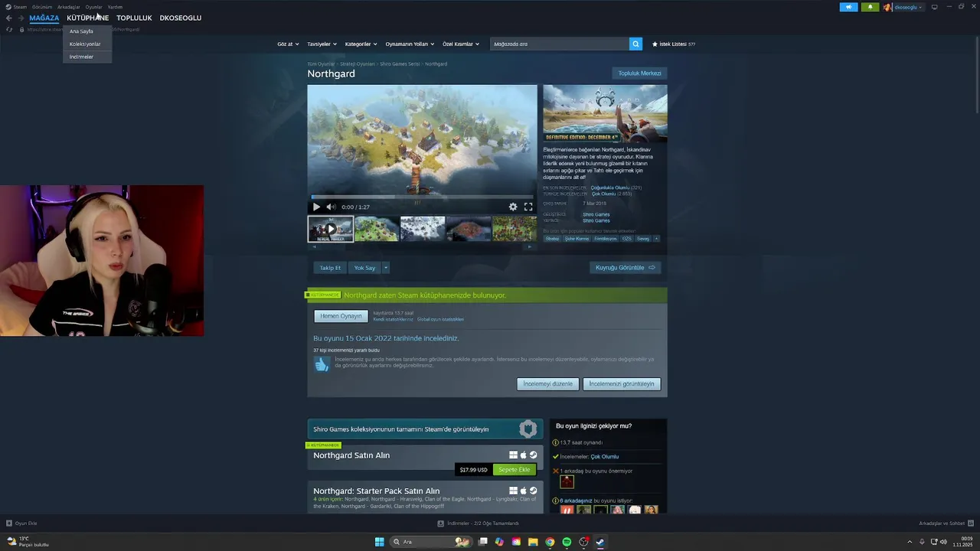Viewport: 980px width, 551px height.
Task: Click the Steam logo menu
Action: click(x=16, y=7)
